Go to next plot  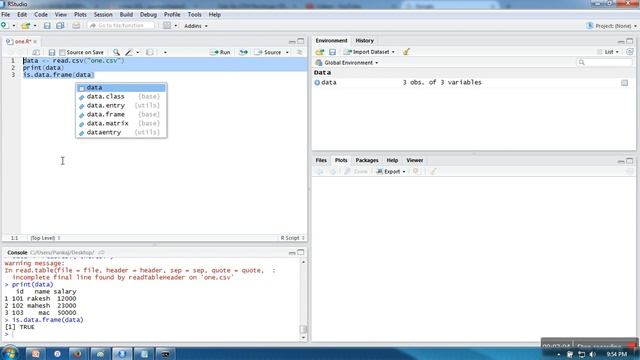333,172
